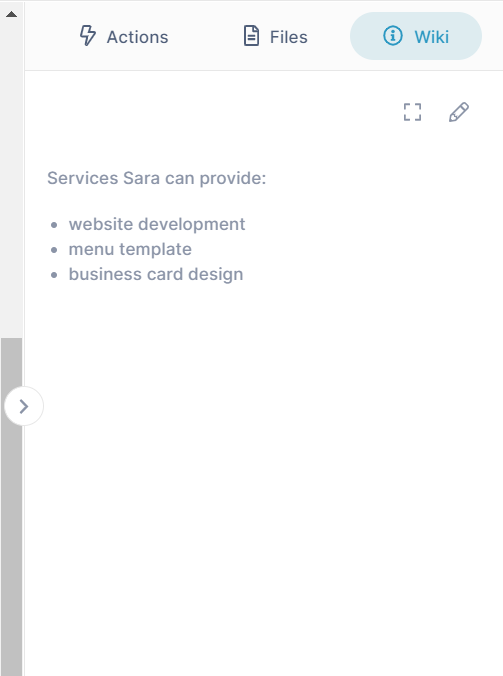Screen dimensions: 503x676
Task: Click the bullet before "menu template"
Action: pyautogui.click(x=54, y=250)
